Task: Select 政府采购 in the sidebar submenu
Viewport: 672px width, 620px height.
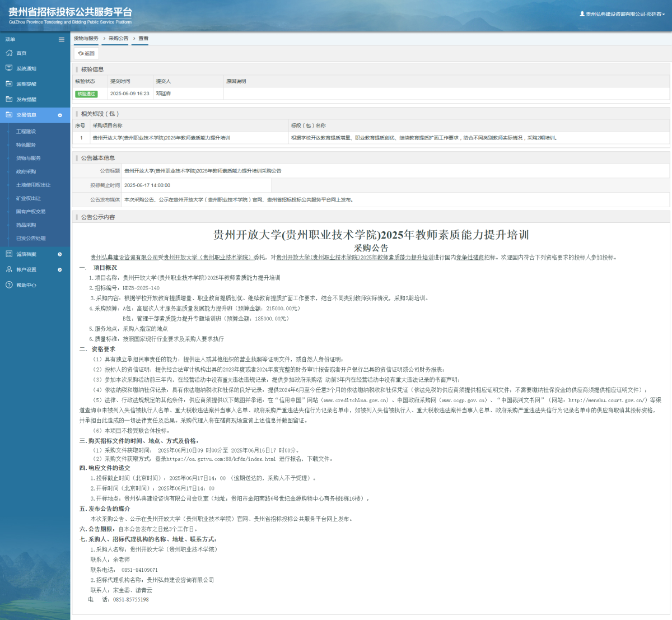Action: [26, 172]
